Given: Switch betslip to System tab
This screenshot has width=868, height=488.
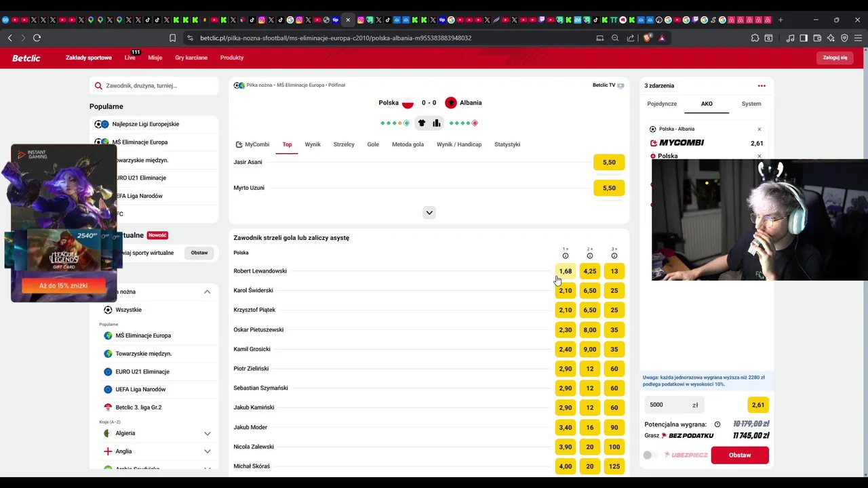Looking at the screenshot, I should (751, 104).
